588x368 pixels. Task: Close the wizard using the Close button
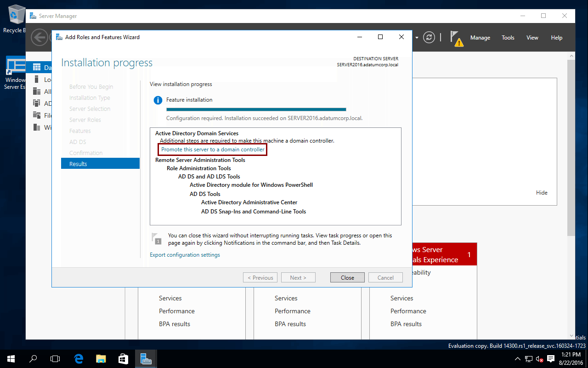point(347,277)
